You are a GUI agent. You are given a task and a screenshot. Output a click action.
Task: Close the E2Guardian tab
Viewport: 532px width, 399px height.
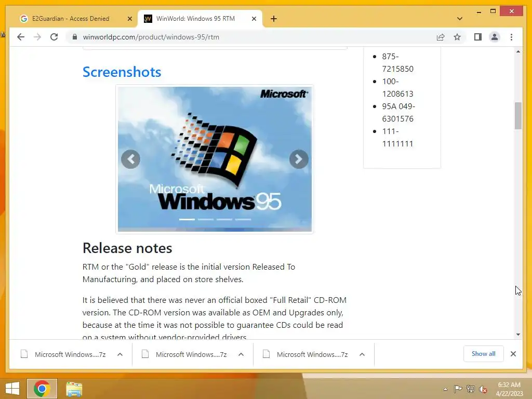coord(129,19)
